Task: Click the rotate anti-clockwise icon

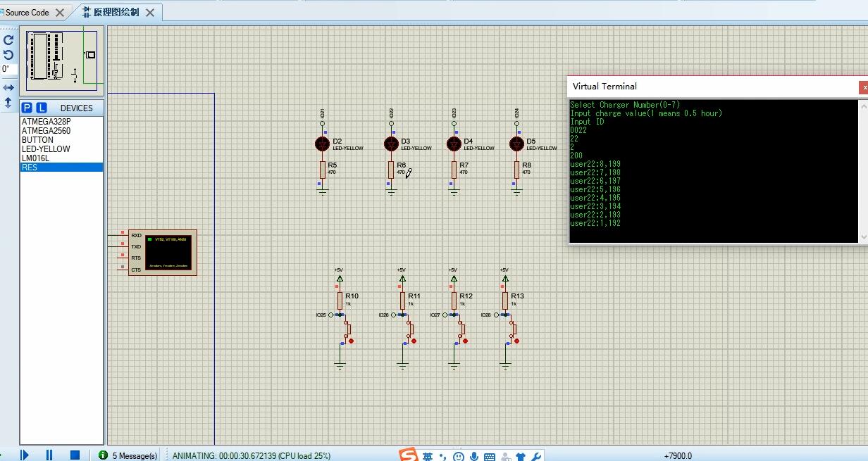Action: click(x=8, y=55)
